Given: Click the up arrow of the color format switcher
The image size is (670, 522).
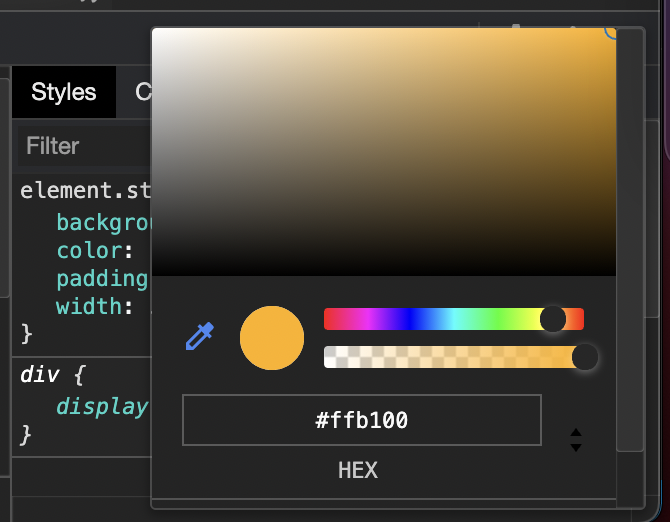Looking at the screenshot, I should tap(575, 433).
